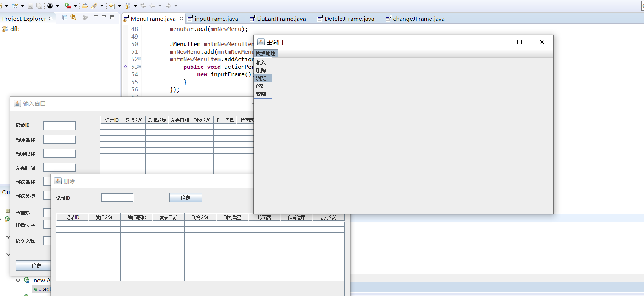Switch to MenuFrame.java tab
This screenshot has width=644, height=296.
coord(153,19)
